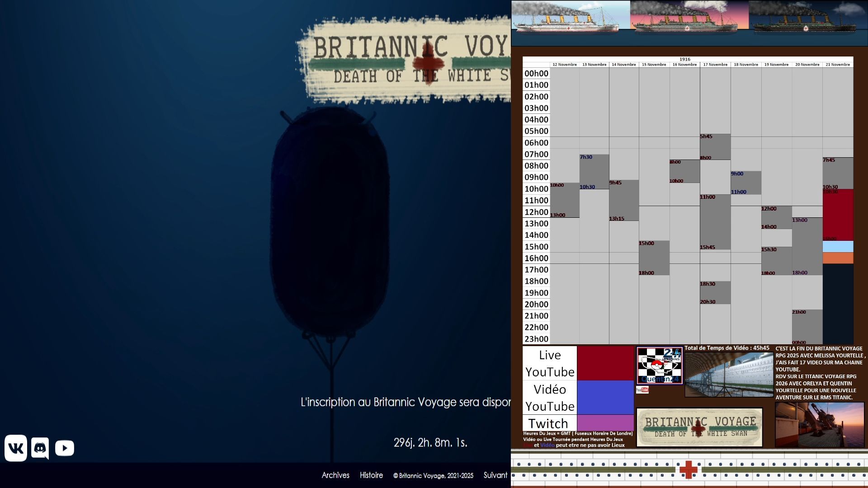The height and width of the screenshot is (488, 868).
Task: Click the purple Twitch legend swatch
Action: click(x=605, y=423)
